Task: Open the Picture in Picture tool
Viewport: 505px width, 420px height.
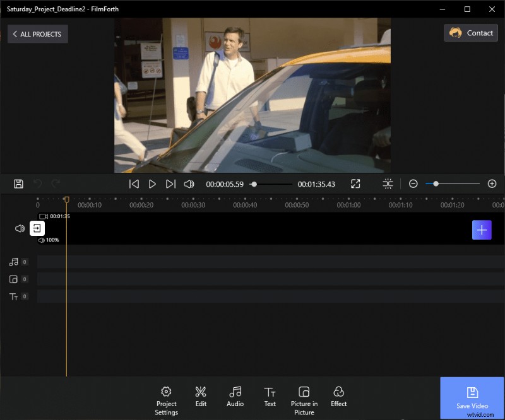Action: tap(304, 398)
